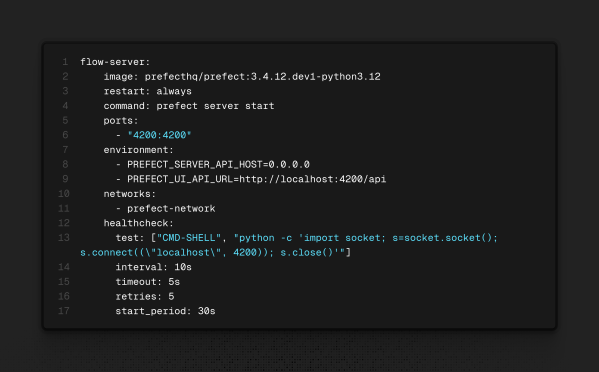Click the 'networks:' key
This screenshot has width=599, height=372.
(130, 194)
